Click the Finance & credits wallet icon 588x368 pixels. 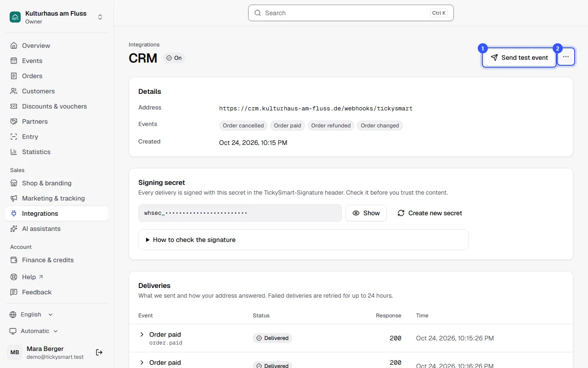point(14,260)
